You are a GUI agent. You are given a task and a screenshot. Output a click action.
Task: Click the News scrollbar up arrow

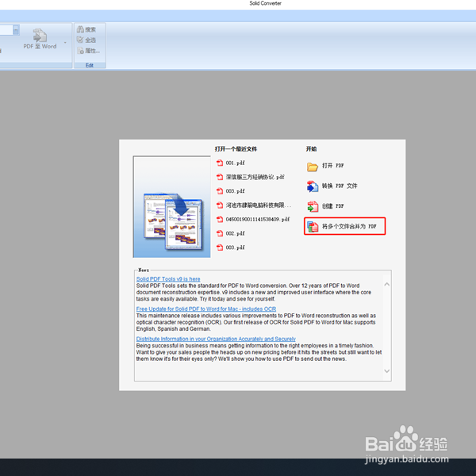[x=387, y=285]
